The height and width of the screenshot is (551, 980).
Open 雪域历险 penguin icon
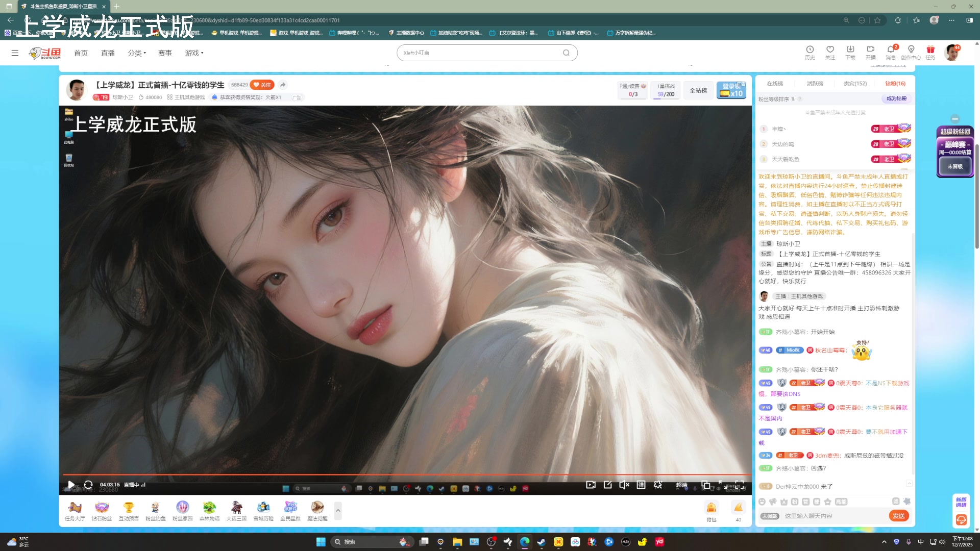263,507
